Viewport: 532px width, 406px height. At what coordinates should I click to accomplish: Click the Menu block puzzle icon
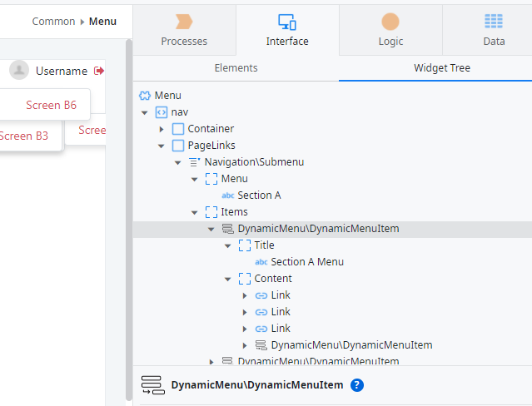coord(145,96)
